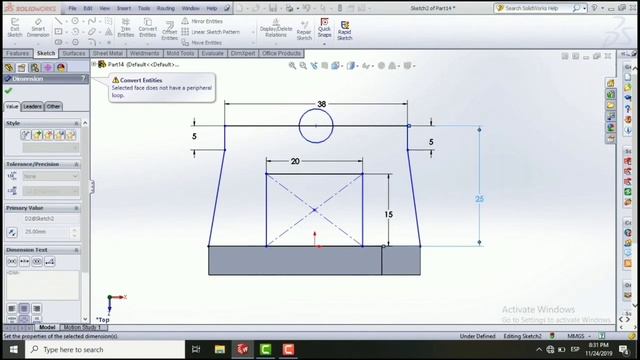Select the 38 width dimension
This screenshot has height=360, width=640.
[322, 104]
